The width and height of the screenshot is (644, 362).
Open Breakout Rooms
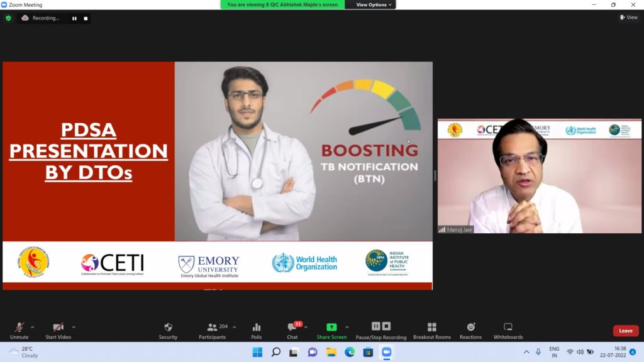[431, 330]
